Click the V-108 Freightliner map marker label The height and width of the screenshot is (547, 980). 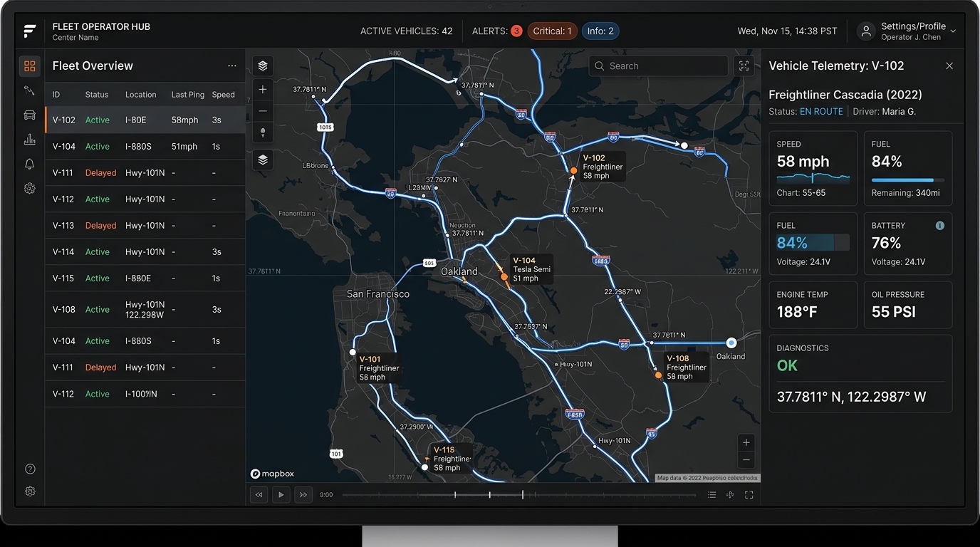686,368
